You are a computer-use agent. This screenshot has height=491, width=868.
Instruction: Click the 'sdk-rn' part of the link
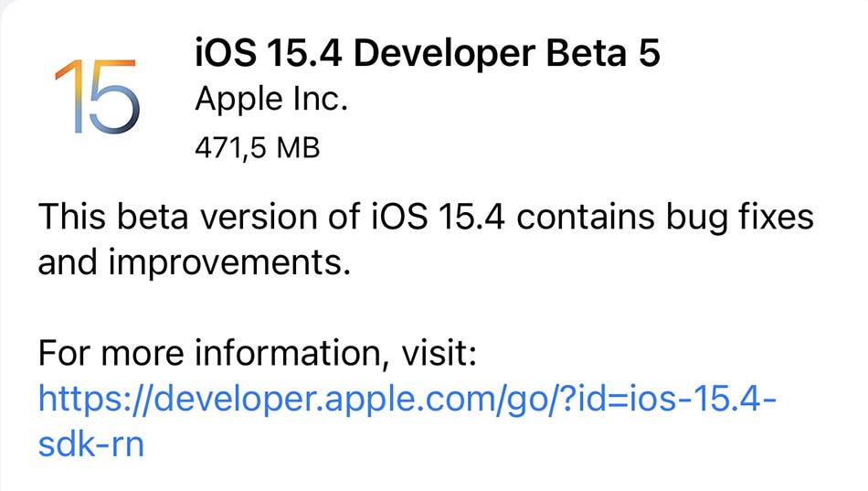pyautogui.click(x=90, y=444)
